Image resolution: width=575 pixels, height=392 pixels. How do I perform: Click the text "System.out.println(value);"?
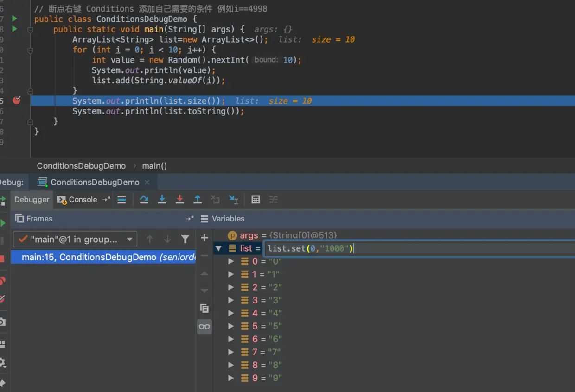153,70
